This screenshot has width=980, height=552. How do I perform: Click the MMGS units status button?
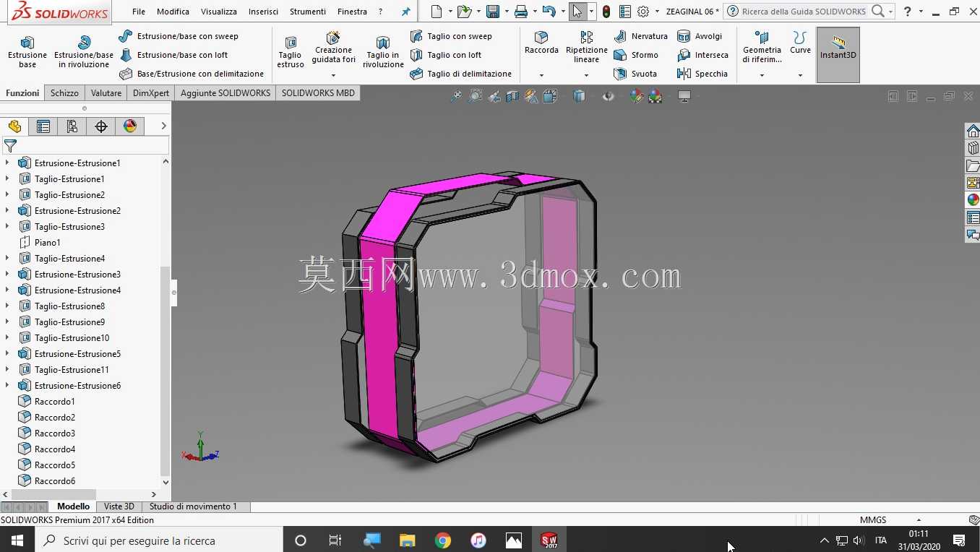(873, 519)
